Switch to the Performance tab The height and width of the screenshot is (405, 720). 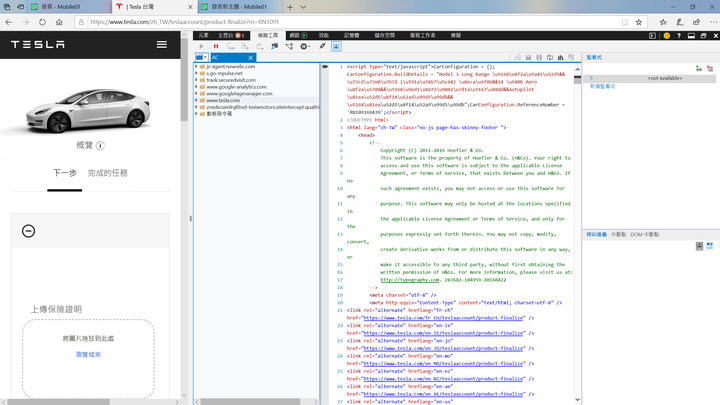pyautogui.click(x=324, y=35)
